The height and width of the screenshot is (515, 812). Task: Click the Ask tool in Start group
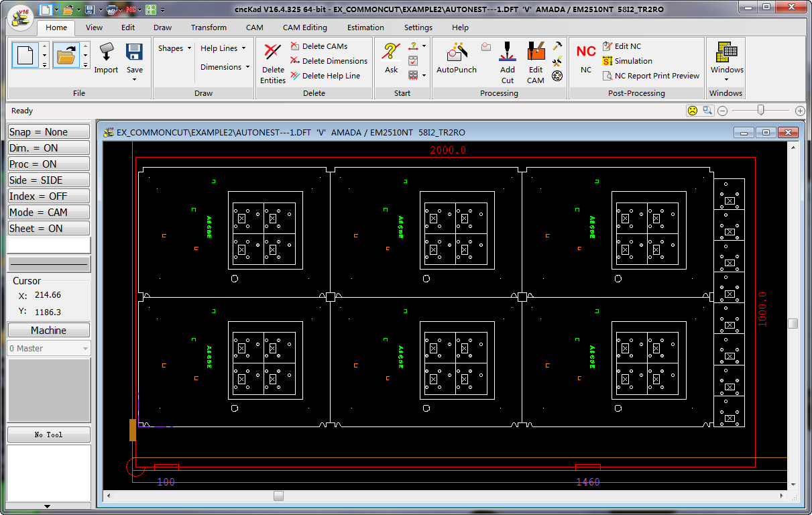391,58
